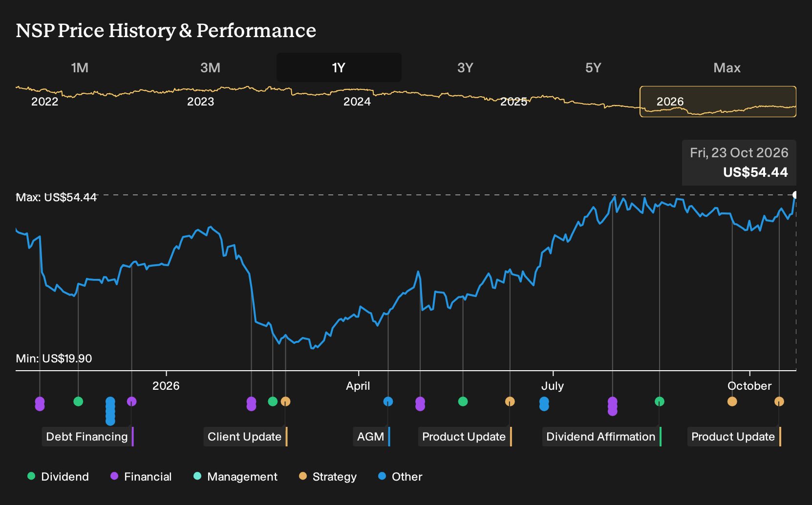812x505 pixels.
Task: Open the tall blue Other-event stack before 2026
Action: [110, 411]
